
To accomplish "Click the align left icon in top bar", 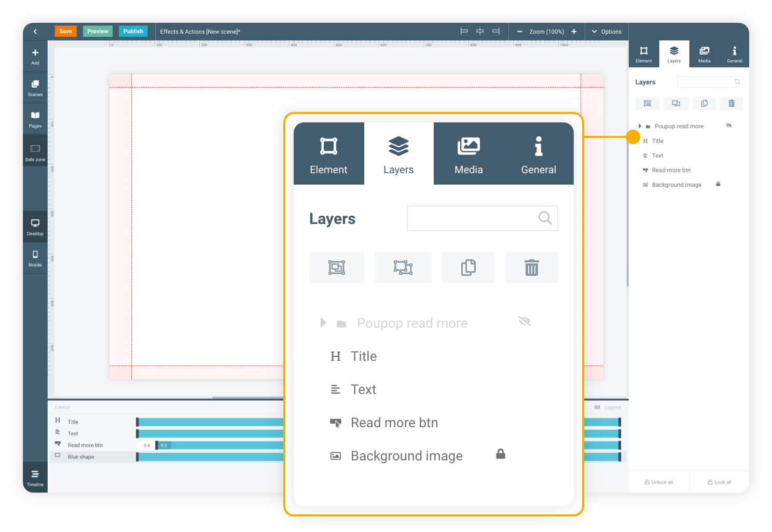I will [x=464, y=31].
